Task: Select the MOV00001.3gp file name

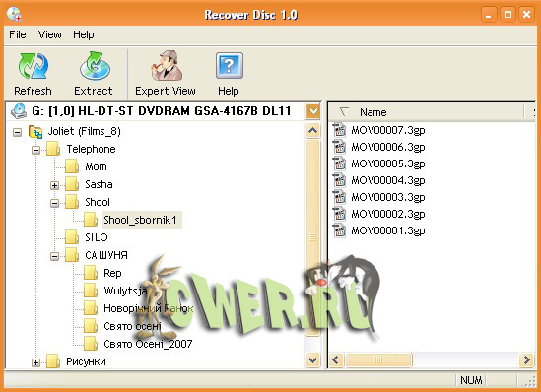Action: (x=388, y=230)
